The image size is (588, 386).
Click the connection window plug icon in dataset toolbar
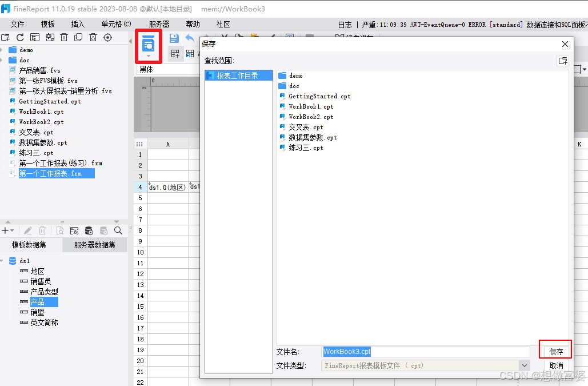click(x=74, y=230)
